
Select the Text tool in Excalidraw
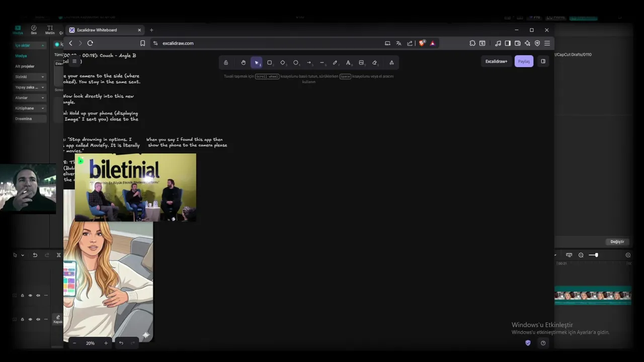coord(348,62)
